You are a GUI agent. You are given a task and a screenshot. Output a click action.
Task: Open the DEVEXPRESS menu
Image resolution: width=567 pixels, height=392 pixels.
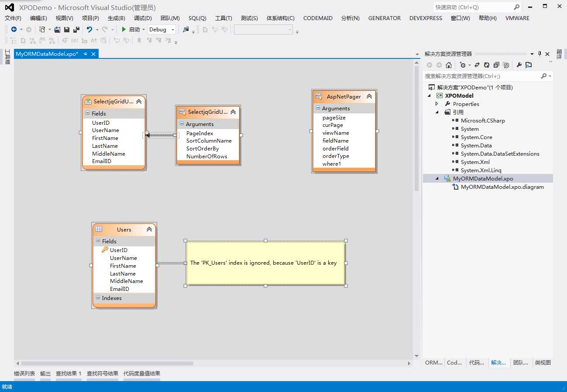pos(426,18)
